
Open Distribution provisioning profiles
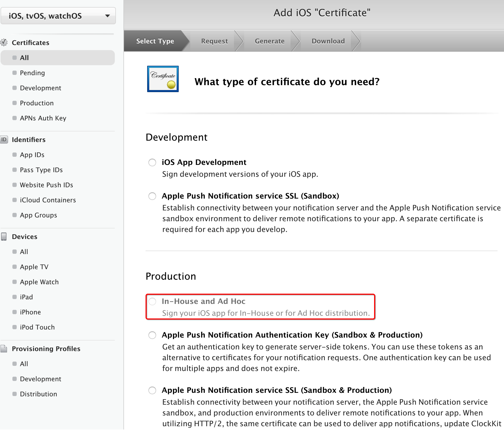click(39, 394)
